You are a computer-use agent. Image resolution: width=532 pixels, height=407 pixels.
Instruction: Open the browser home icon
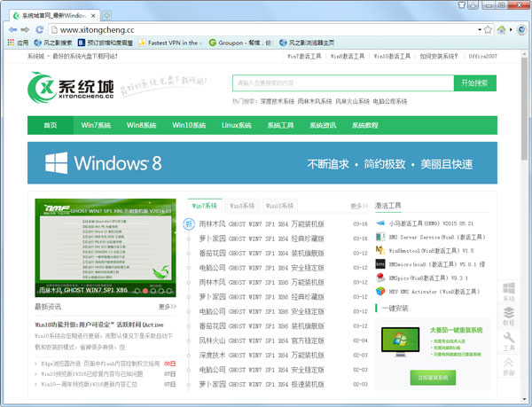coord(502,30)
